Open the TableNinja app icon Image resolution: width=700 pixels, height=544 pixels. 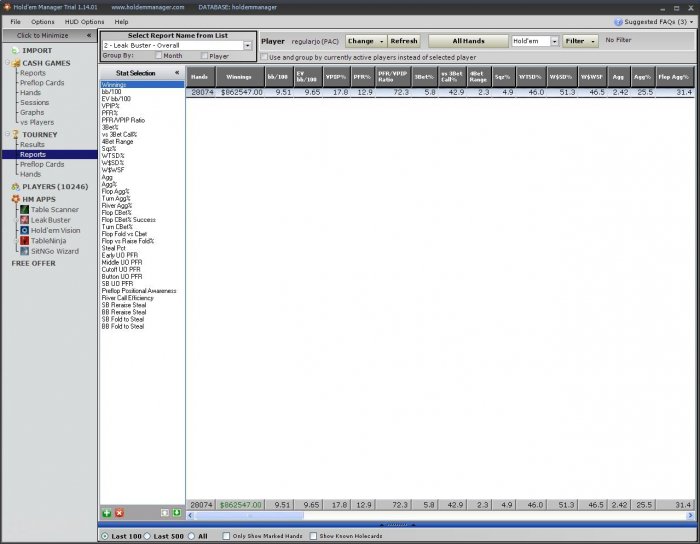tap(25, 241)
